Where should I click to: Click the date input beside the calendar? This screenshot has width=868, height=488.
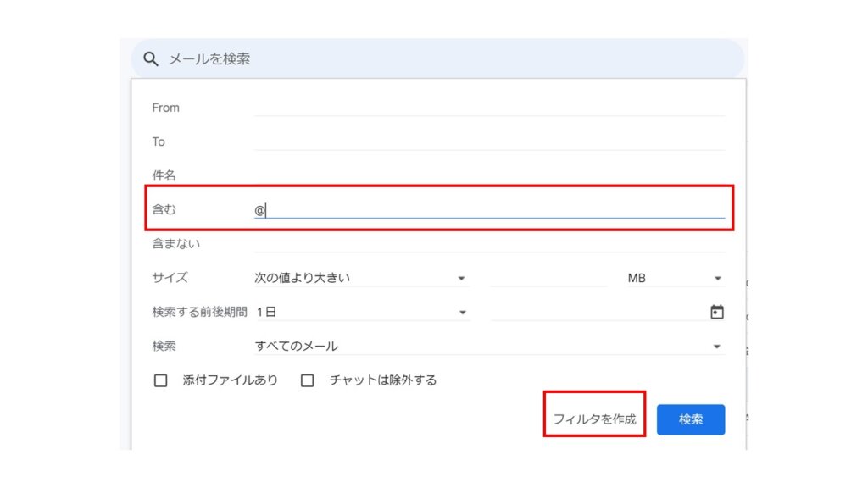coord(598,312)
